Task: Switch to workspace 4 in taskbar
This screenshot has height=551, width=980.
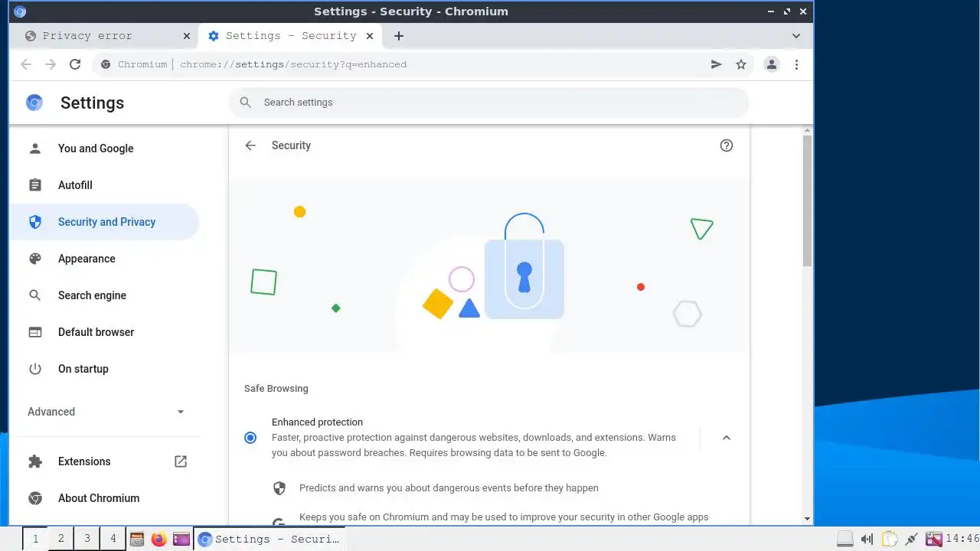Action: click(x=113, y=539)
